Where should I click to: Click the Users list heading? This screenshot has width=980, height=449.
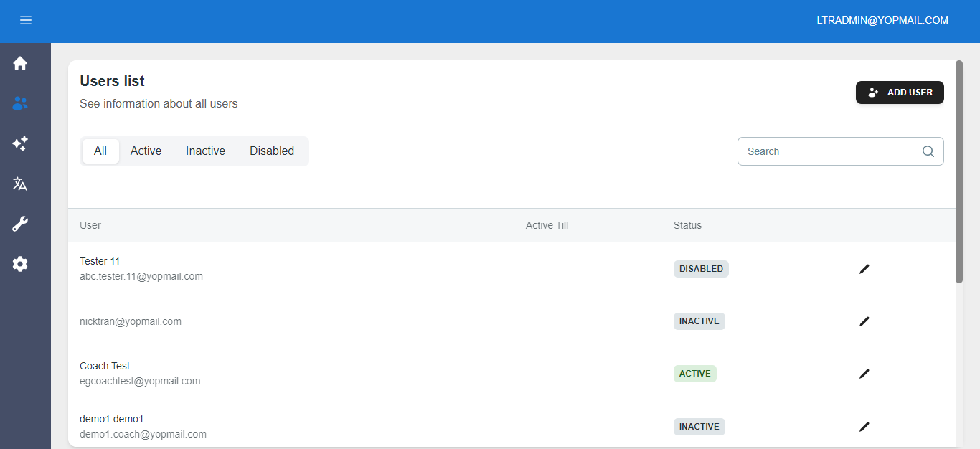click(x=112, y=81)
